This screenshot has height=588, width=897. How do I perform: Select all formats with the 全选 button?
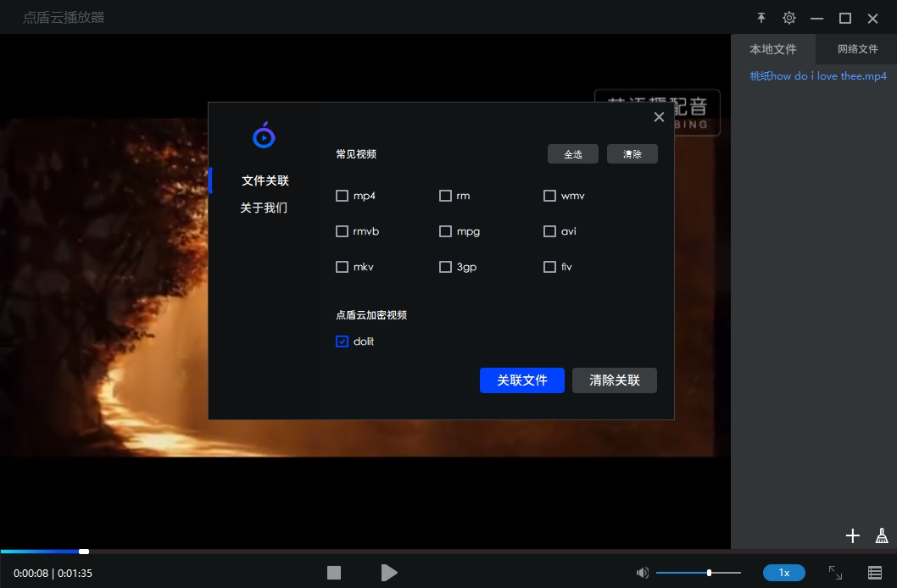pyautogui.click(x=573, y=153)
